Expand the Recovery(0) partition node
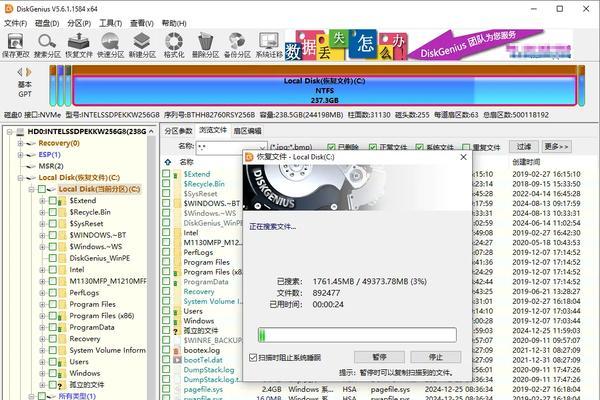The width and height of the screenshot is (600, 400). point(20,143)
